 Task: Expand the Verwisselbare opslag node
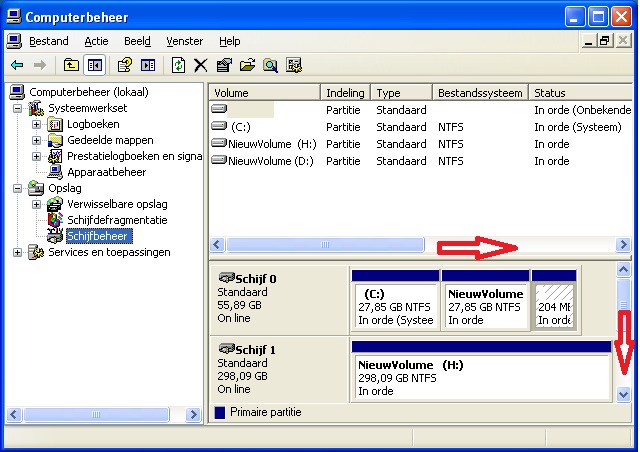(36, 204)
